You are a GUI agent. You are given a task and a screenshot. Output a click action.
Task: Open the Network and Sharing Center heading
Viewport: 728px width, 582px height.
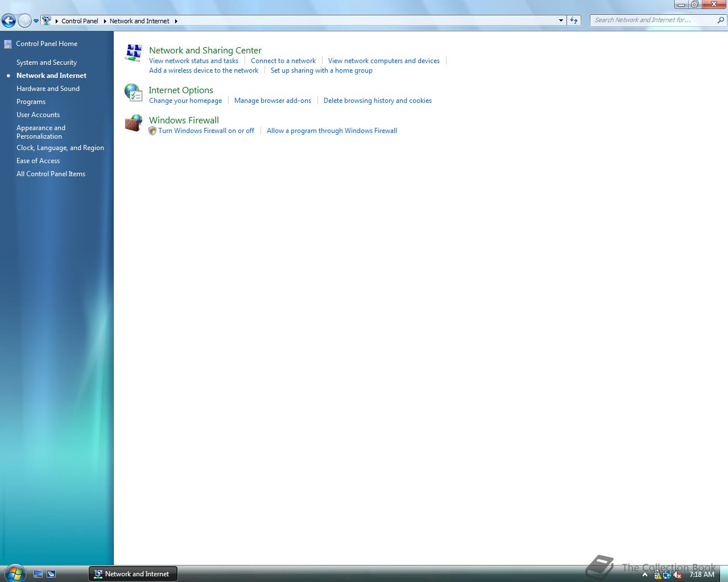pyautogui.click(x=205, y=51)
